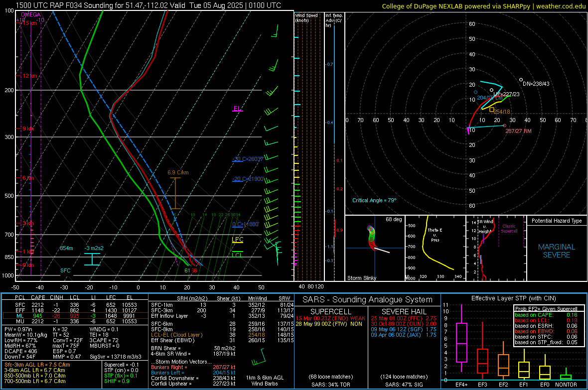Click the PW = 0.97in value
Screen dimensions: 588x390
point(18,329)
